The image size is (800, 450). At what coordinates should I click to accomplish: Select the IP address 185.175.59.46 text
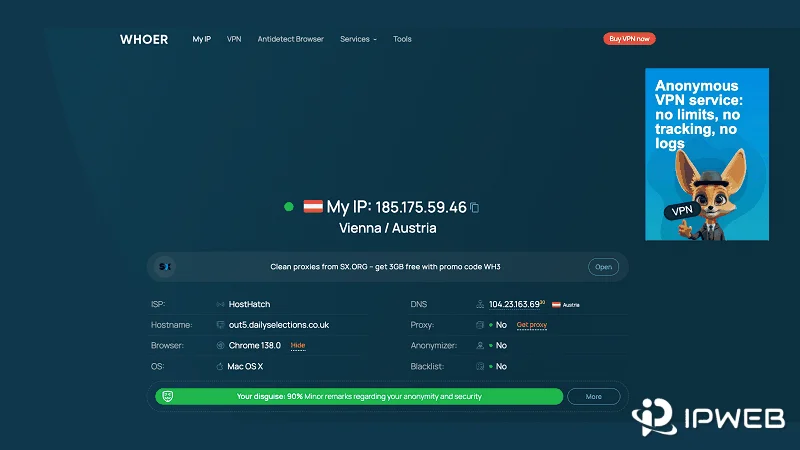(421, 207)
